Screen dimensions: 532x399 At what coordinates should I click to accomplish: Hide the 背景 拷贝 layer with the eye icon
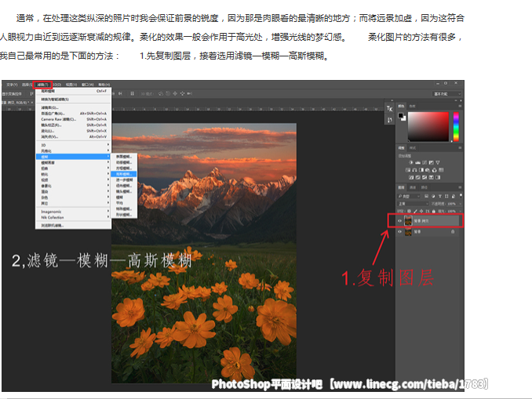399,221
